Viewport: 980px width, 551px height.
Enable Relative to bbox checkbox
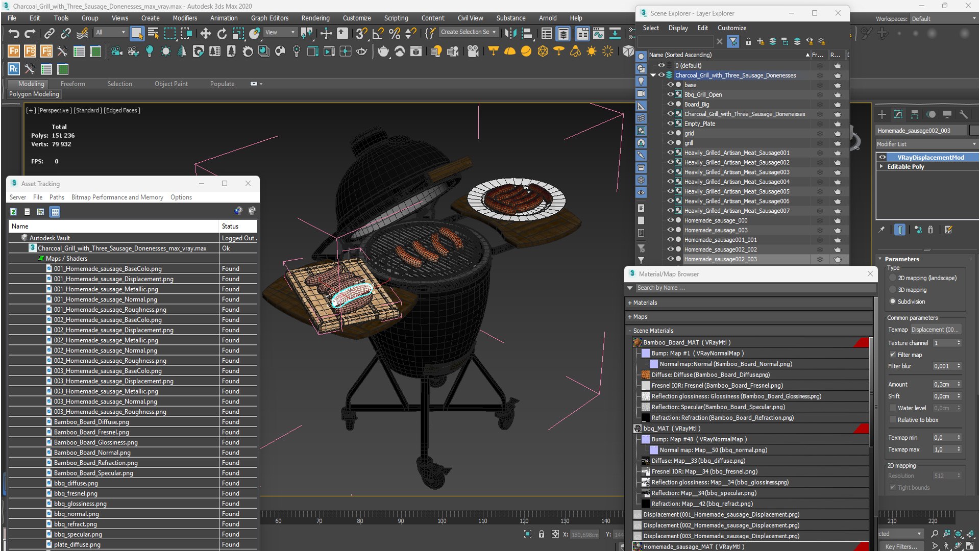(893, 420)
